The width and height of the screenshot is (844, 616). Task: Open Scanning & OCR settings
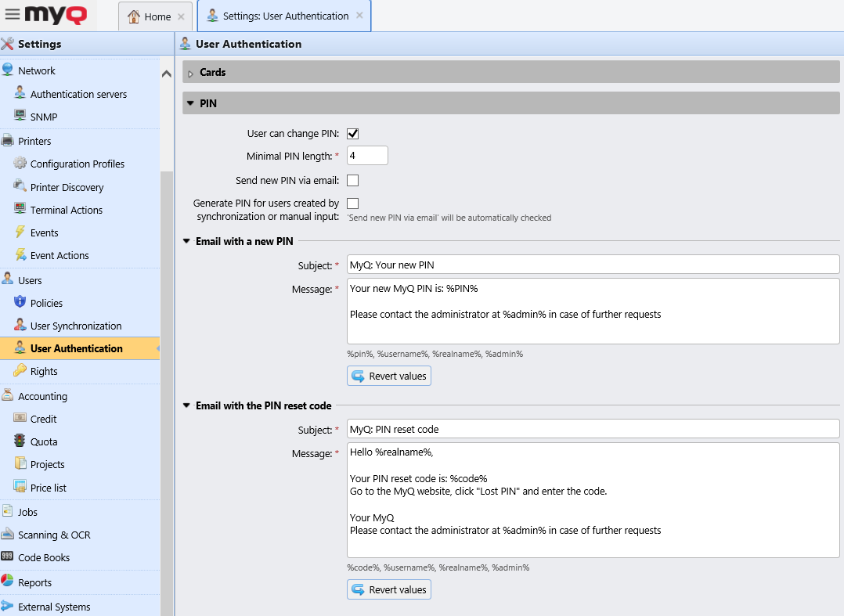(x=56, y=534)
